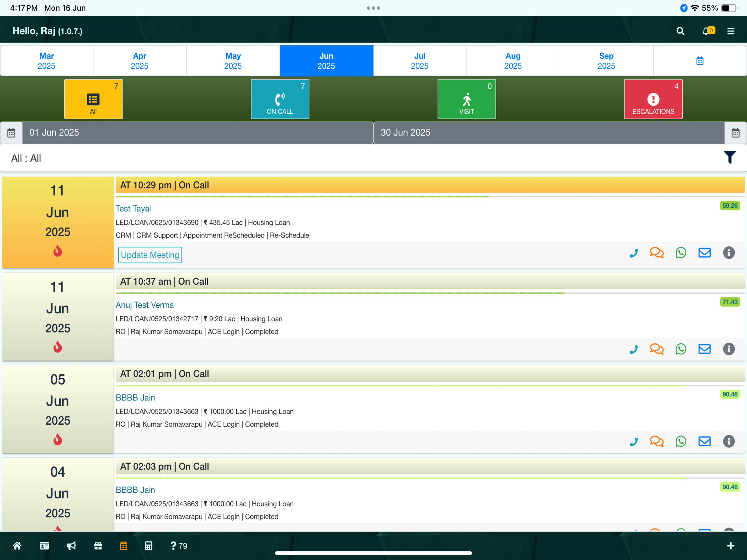The height and width of the screenshot is (560, 747).
Task: Open chat icon on 05 Jun card
Action: [x=657, y=441]
